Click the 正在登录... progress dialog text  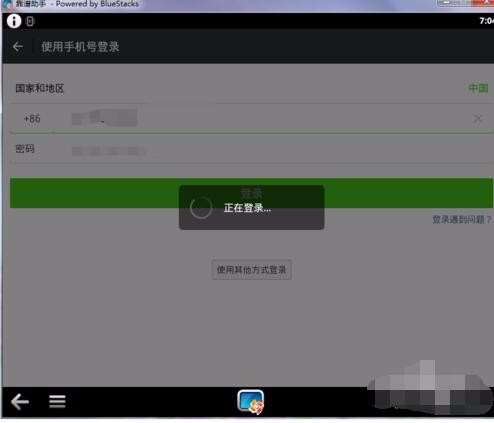point(247,208)
